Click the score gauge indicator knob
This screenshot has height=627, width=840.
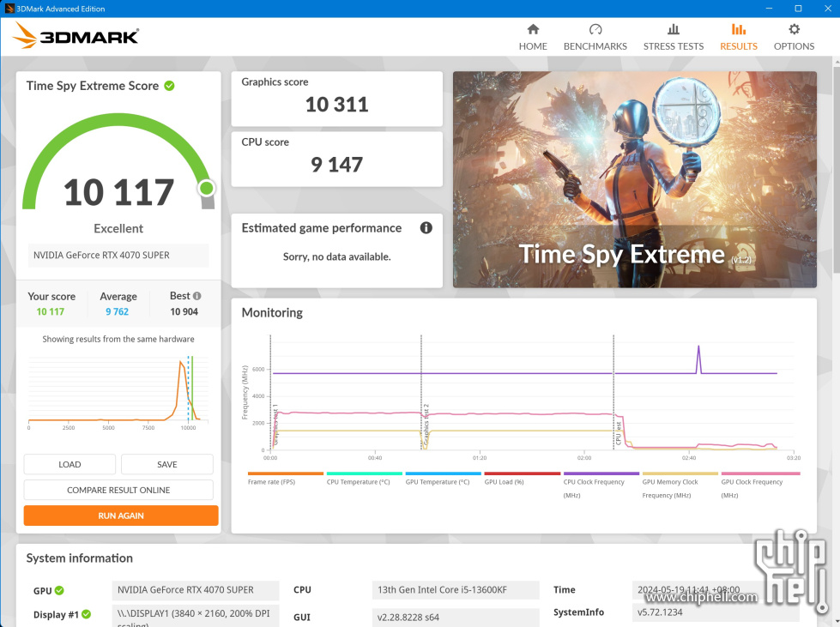click(206, 188)
